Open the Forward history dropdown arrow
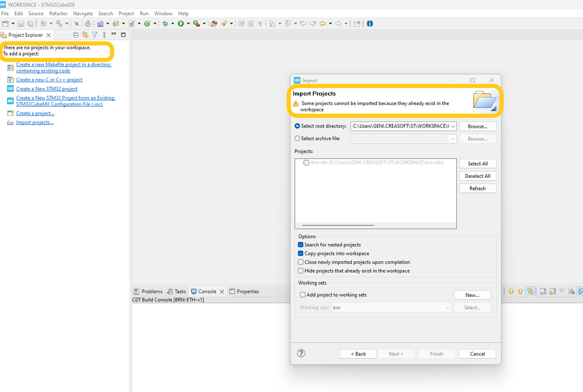The height and width of the screenshot is (392, 583). pyautogui.click(x=346, y=23)
